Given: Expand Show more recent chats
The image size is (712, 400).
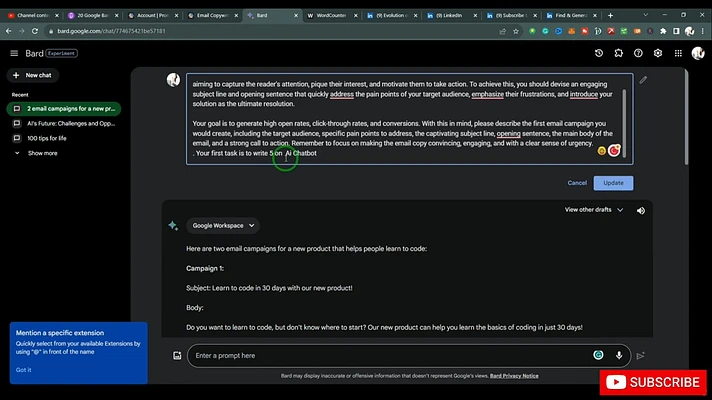Looking at the screenshot, I should [37, 153].
